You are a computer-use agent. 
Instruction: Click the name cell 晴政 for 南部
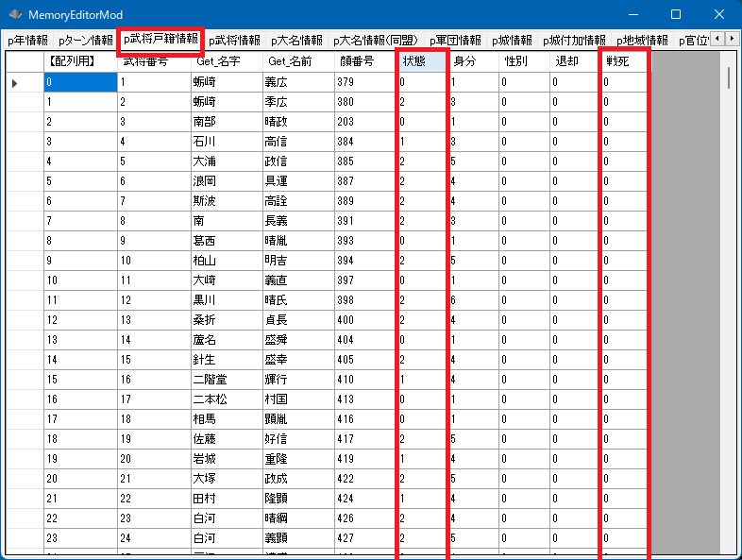(x=296, y=122)
